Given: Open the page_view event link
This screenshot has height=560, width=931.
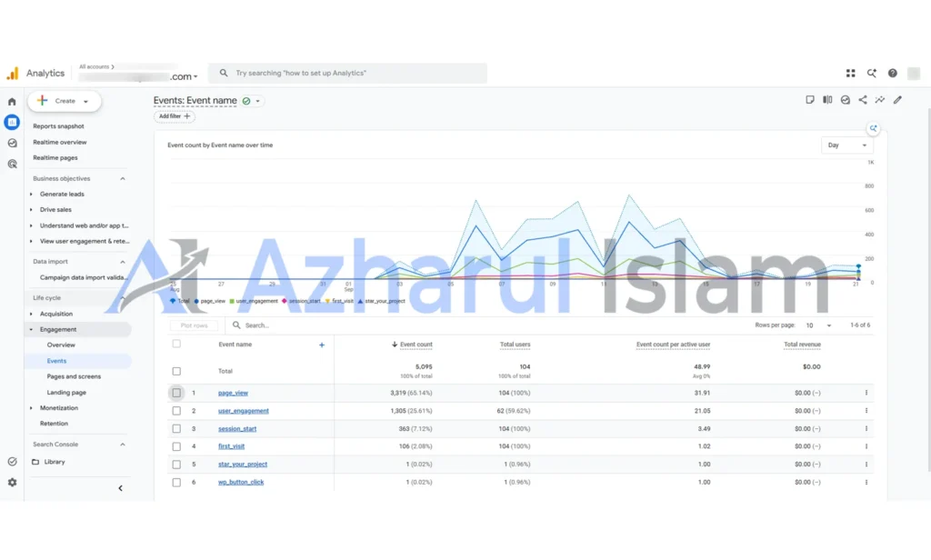Looking at the screenshot, I should [233, 393].
